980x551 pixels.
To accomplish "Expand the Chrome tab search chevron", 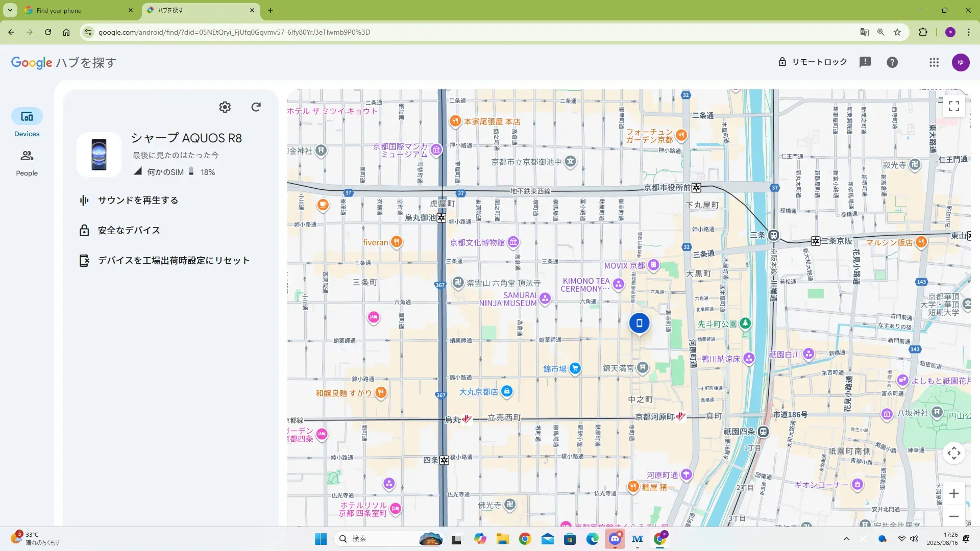I will click(10, 10).
